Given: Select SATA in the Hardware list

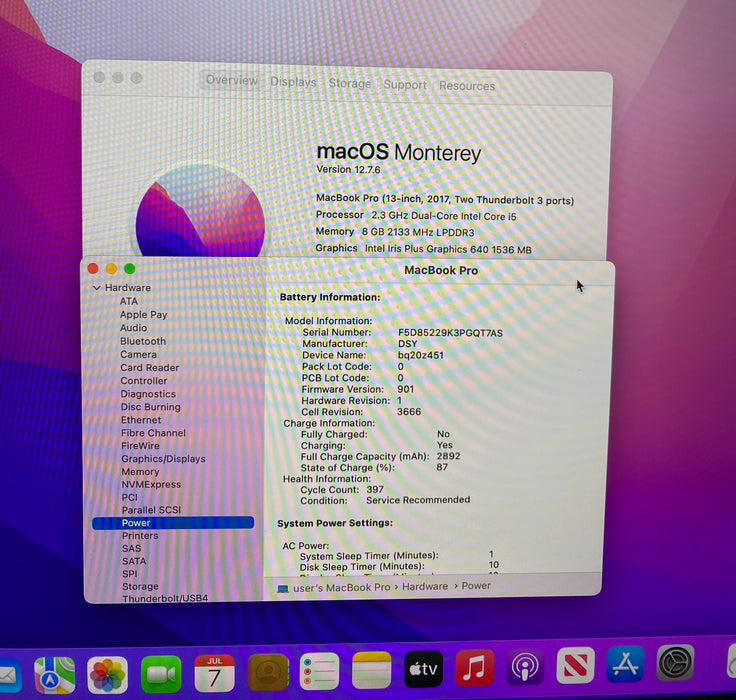Looking at the screenshot, I should click(134, 561).
